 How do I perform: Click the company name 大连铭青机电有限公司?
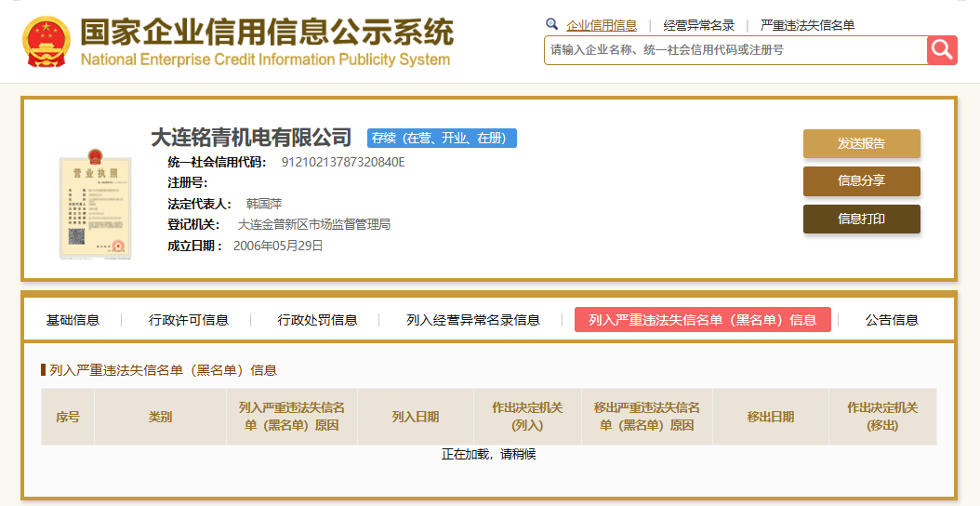coord(251,137)
